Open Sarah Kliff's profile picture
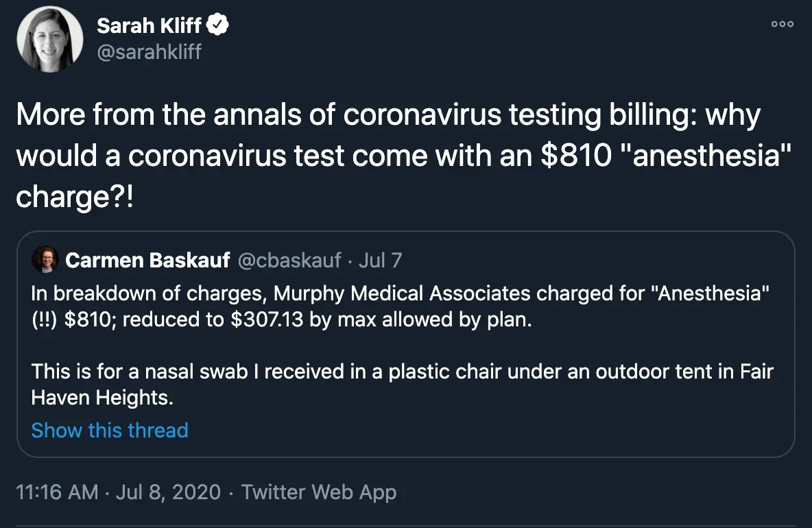This screenshot has height=528, width=812. tap(50, 38)
